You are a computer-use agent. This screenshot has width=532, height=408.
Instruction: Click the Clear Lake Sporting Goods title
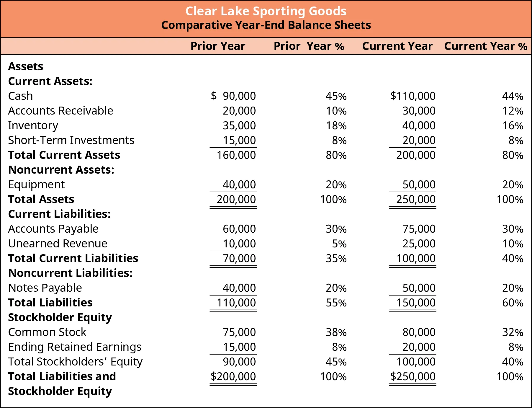(x=266, y=11)
